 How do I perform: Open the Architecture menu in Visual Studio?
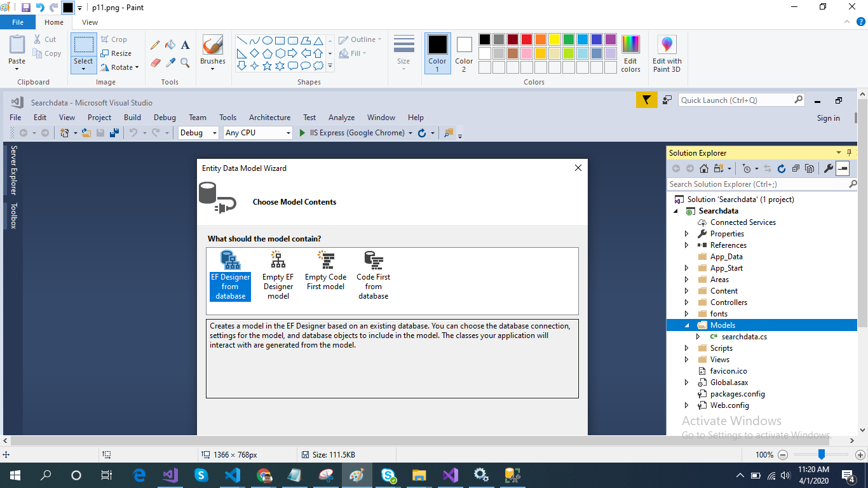tap(269, 118)
